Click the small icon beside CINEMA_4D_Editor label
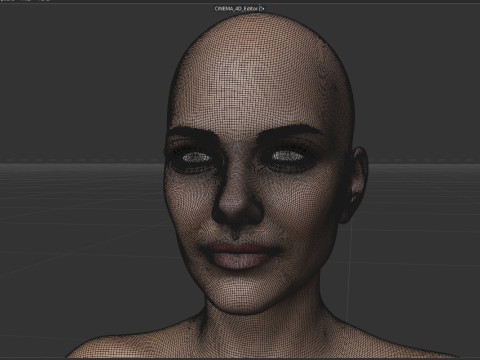The width and height of the screenshot is (480, 360). [x=262, y=9]
